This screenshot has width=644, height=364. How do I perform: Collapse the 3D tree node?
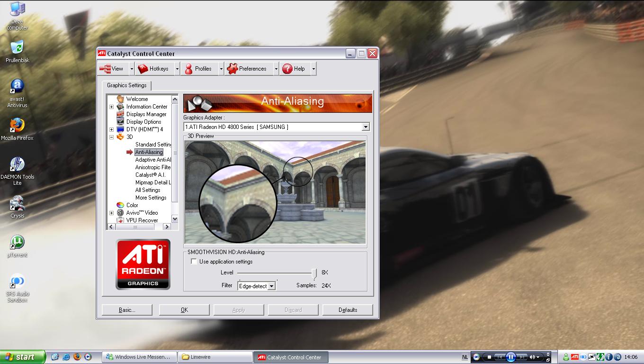pos(112,137)
